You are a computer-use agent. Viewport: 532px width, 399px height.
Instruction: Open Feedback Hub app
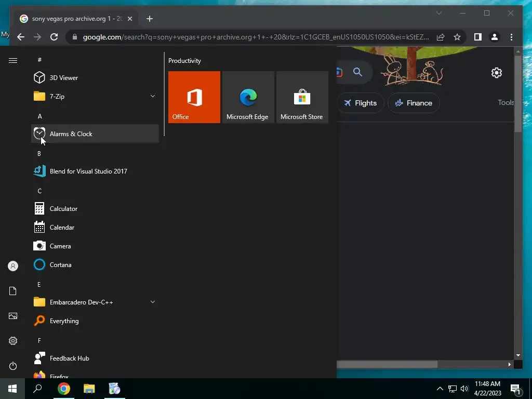coord(95,358)
